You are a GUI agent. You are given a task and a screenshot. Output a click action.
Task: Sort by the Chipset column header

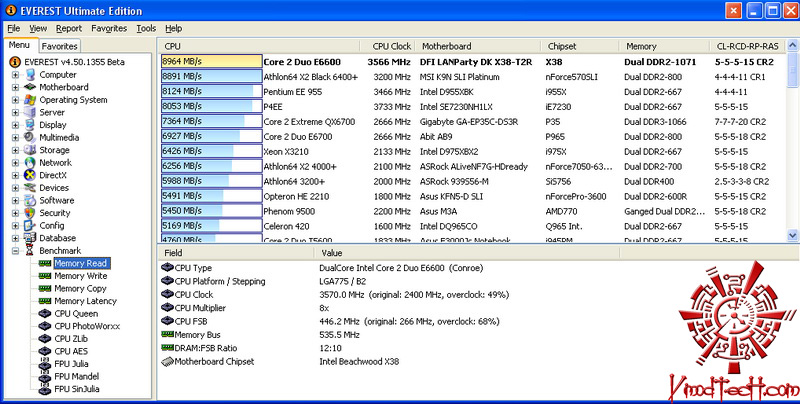[x=580, y=46]
